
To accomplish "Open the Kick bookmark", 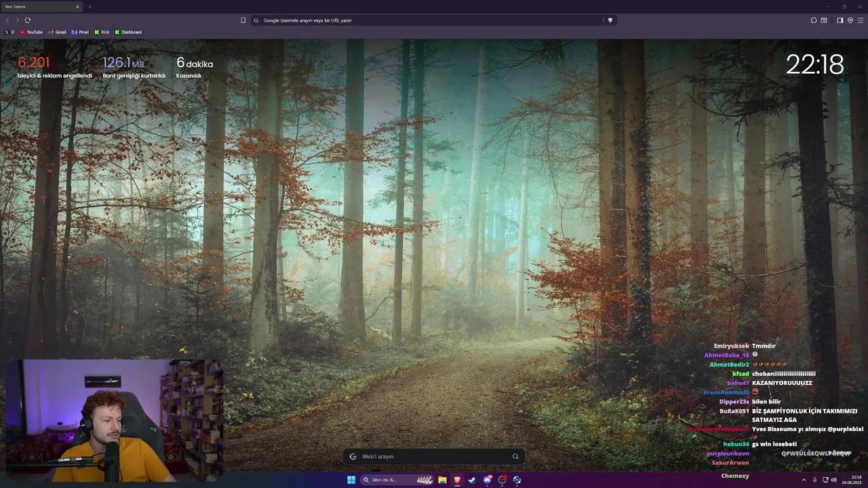I will [x=102, y=32].
